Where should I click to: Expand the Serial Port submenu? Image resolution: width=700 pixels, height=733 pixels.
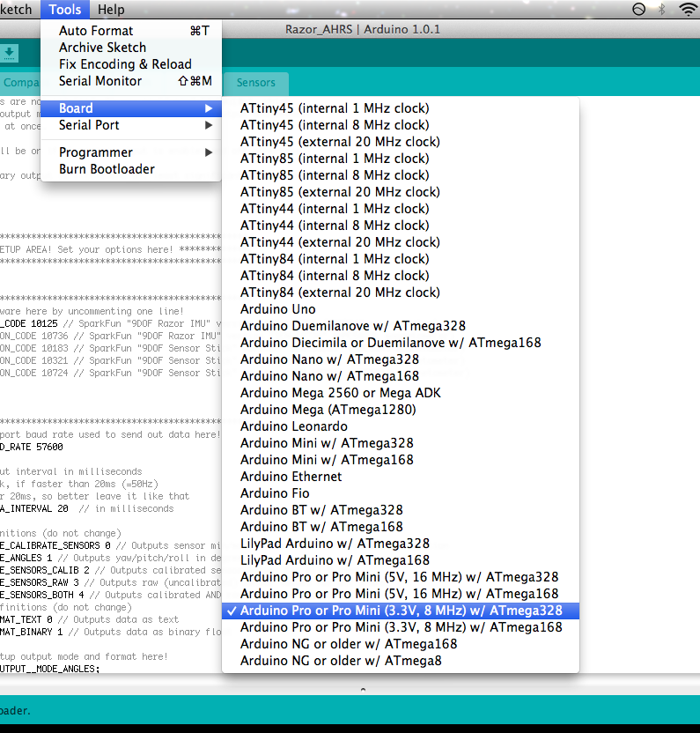point(131,125)
